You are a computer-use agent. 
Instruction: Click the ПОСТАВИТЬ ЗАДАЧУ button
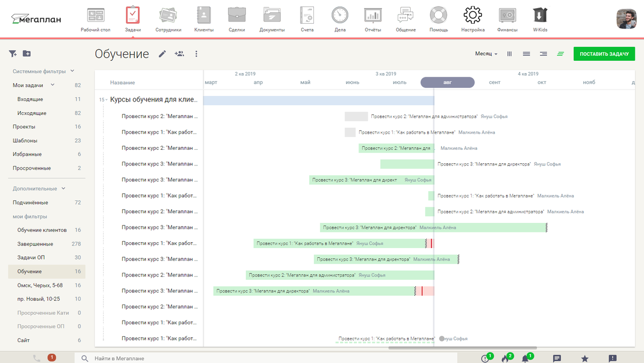tap(604, 54)
